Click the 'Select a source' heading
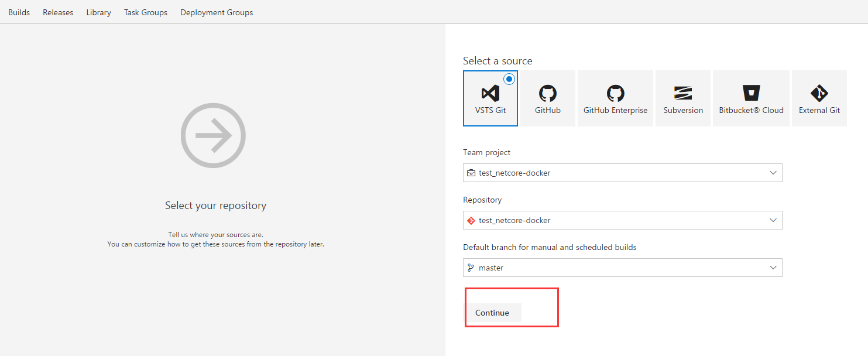Screen dimensions: 868x356 coord(498,61)
